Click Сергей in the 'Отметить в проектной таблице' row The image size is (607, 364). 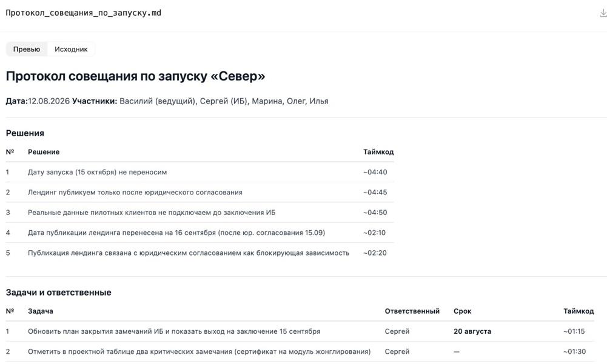pos(397,352)
